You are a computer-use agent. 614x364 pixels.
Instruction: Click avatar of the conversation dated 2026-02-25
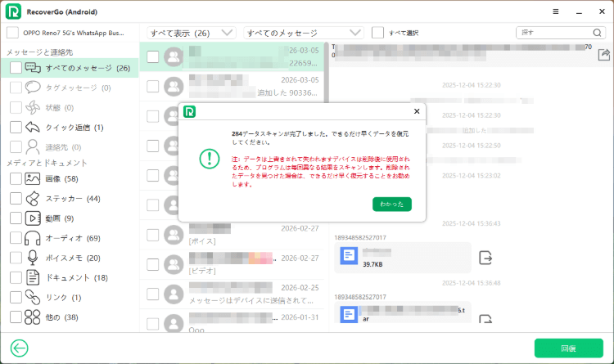(x=174, y=294)
